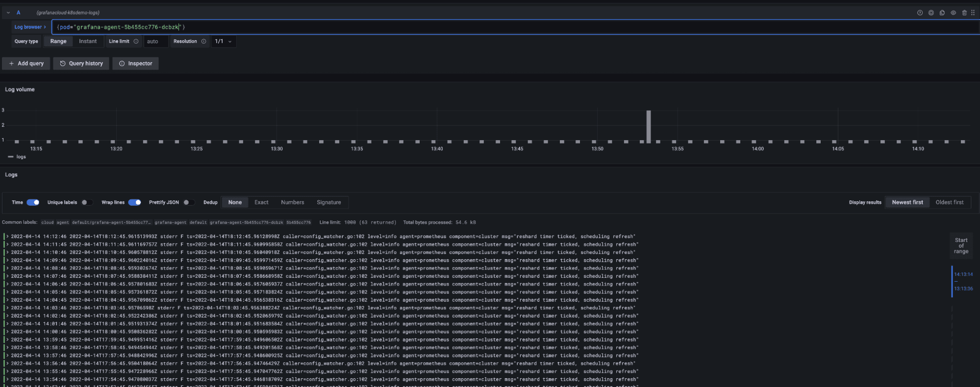Click log message text at 13:58:46
Screen dimensions: 980x387
[354, 348]
